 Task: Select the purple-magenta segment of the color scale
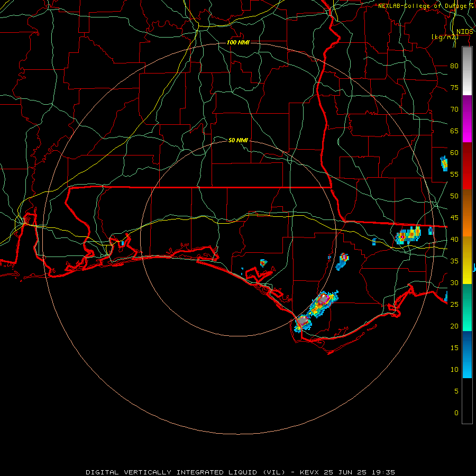[x=467, y=119]
